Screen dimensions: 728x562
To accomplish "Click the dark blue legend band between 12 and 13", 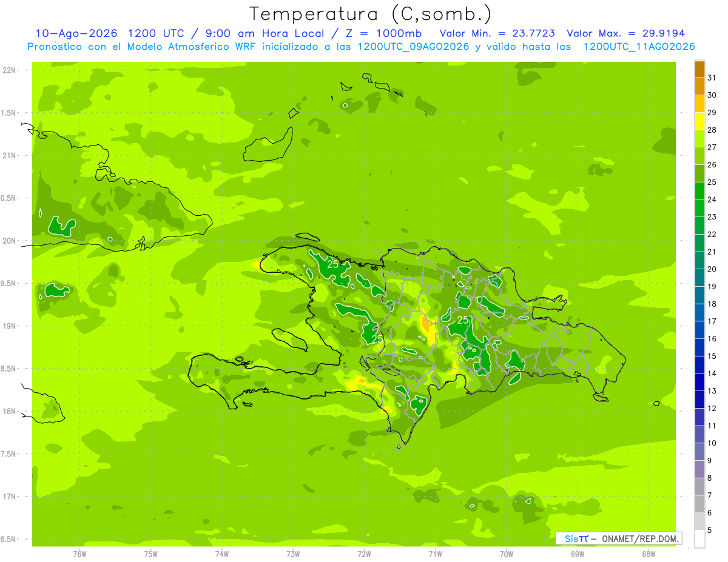I will point(699,400).
